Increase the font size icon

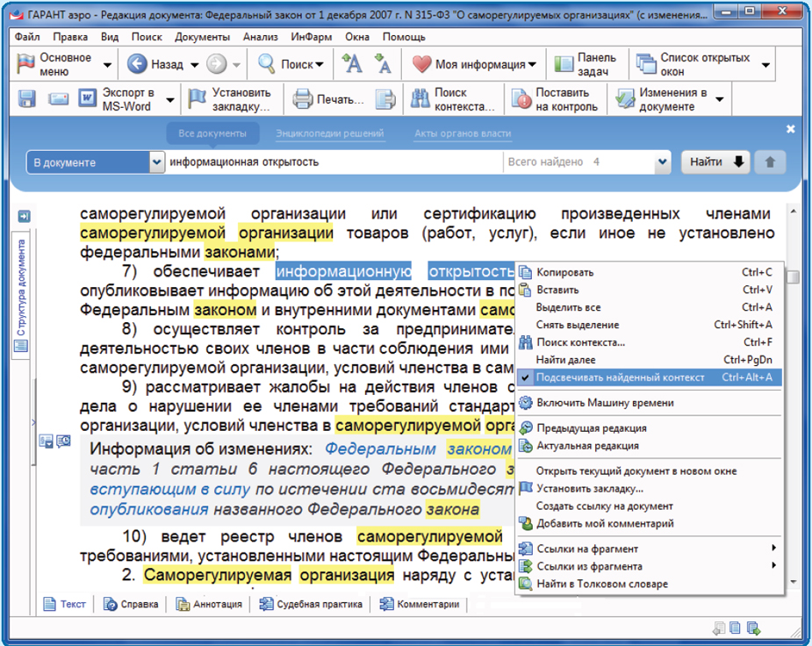(351, 64)
